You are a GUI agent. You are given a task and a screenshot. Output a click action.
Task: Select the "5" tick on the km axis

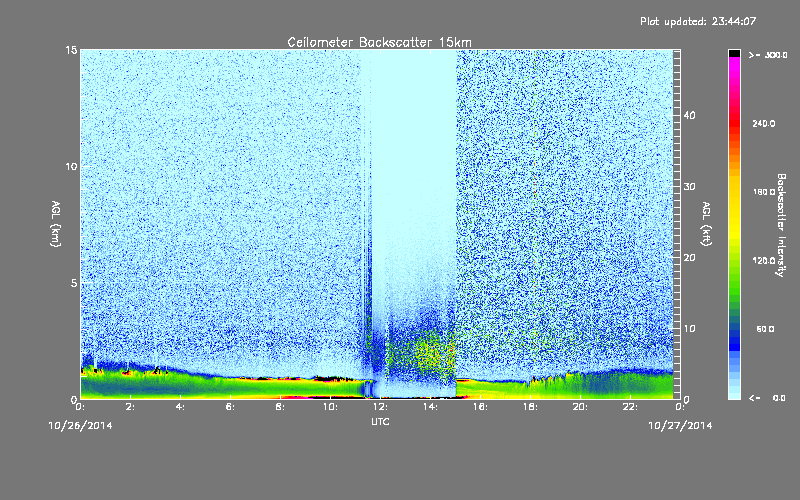point(73,283)
